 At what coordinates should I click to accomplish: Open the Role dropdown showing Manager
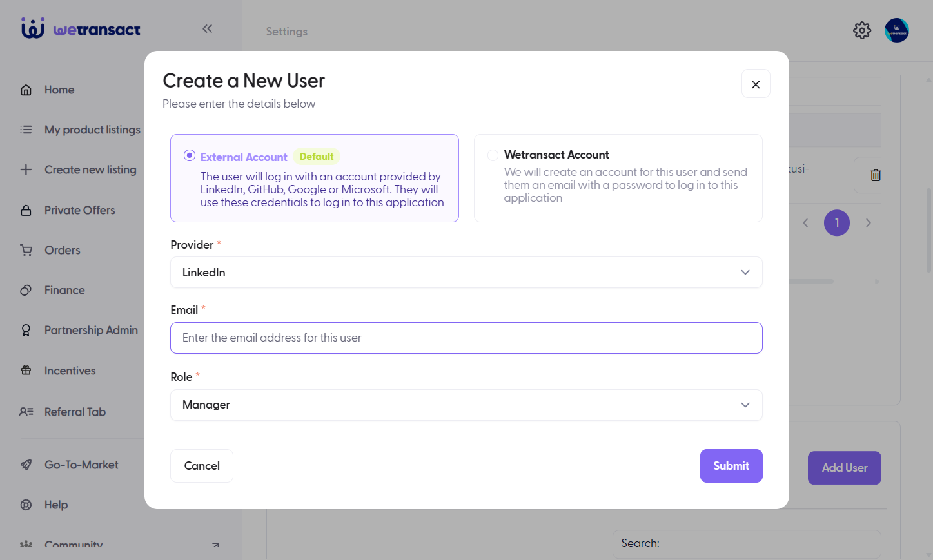466,405
